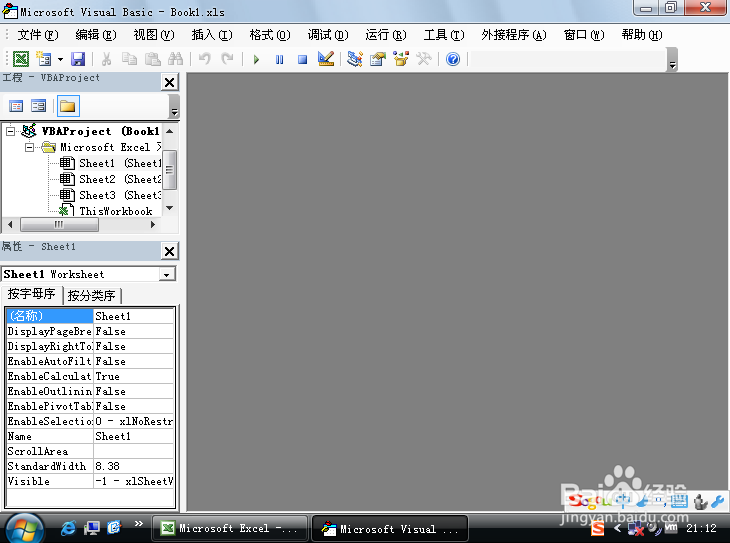Click the empty ScrollArea value field

134,451
